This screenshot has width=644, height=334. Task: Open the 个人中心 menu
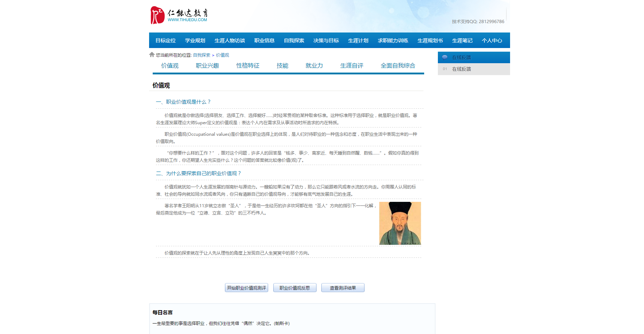pos(492,40)
